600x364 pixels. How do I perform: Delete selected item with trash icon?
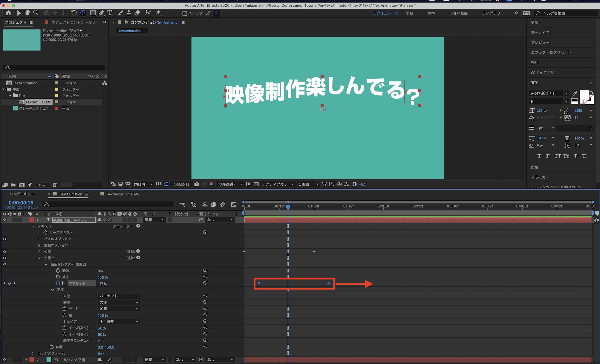55,185
